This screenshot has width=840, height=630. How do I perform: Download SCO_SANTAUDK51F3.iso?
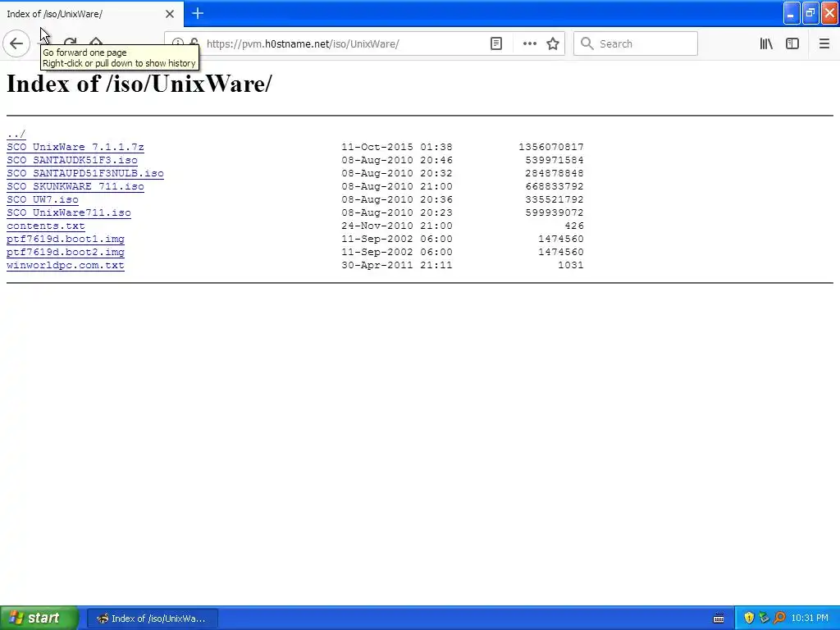coord(72,160)
